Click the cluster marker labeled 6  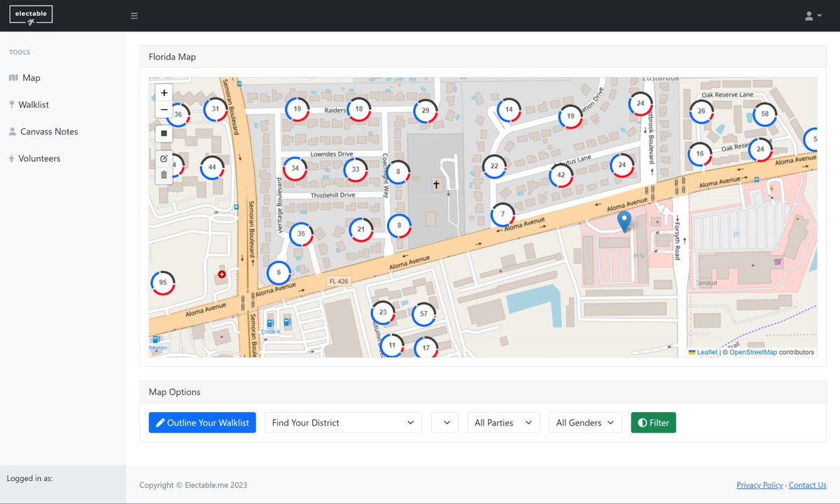[279, 273]
